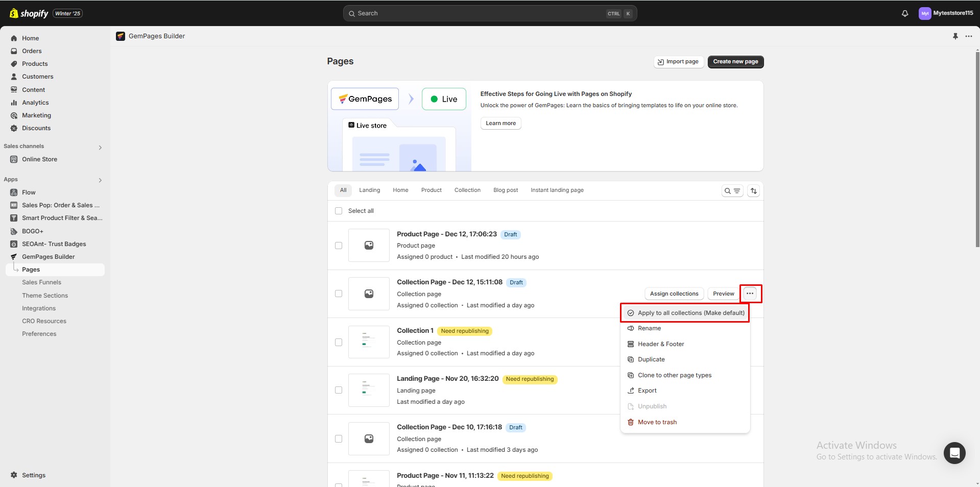Click the Shopify logo

click(x=29, y=13)
